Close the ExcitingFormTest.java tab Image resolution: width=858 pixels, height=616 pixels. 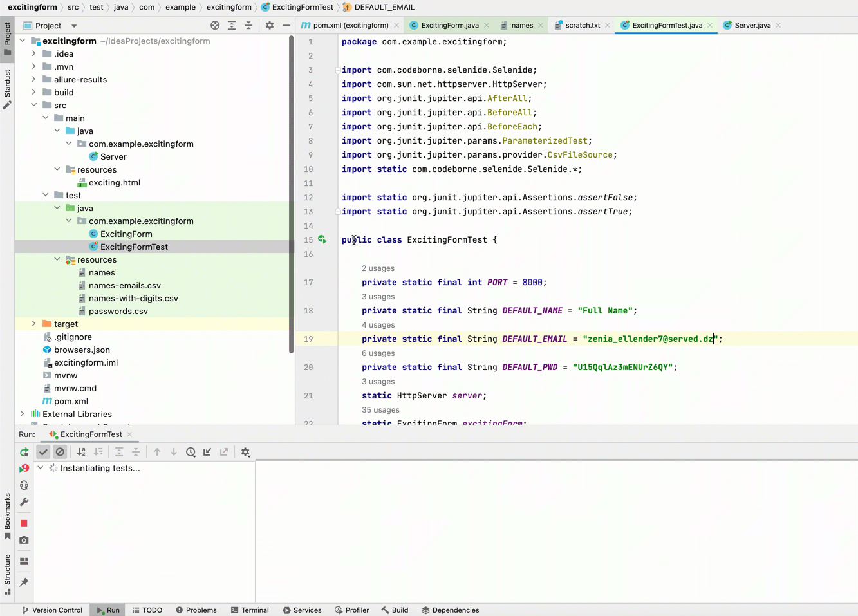710,26
